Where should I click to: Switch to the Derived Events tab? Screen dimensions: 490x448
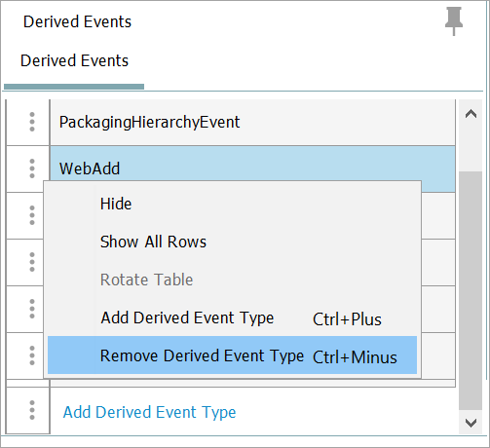click(74, 60)
